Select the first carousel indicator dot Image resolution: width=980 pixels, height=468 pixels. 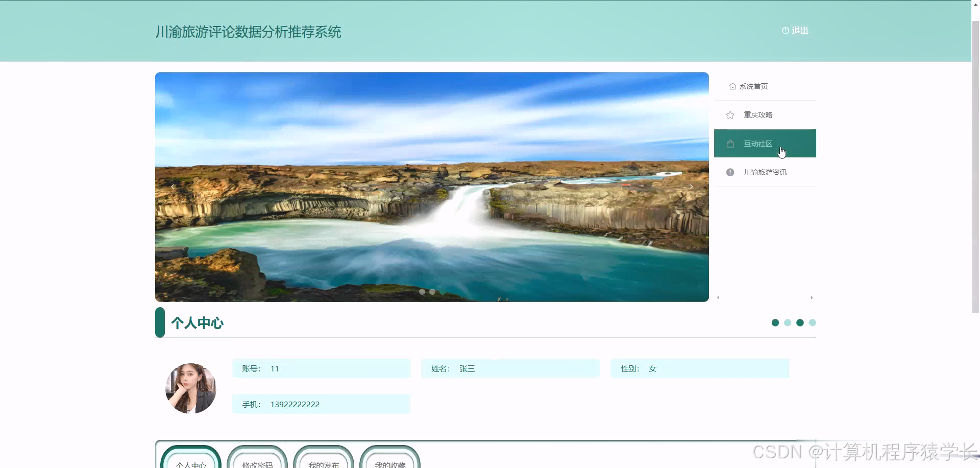tap(422, 292)
